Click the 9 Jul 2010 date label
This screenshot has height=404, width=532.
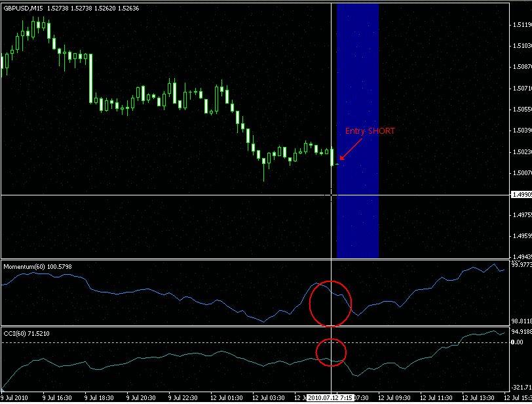click(14, 398)
